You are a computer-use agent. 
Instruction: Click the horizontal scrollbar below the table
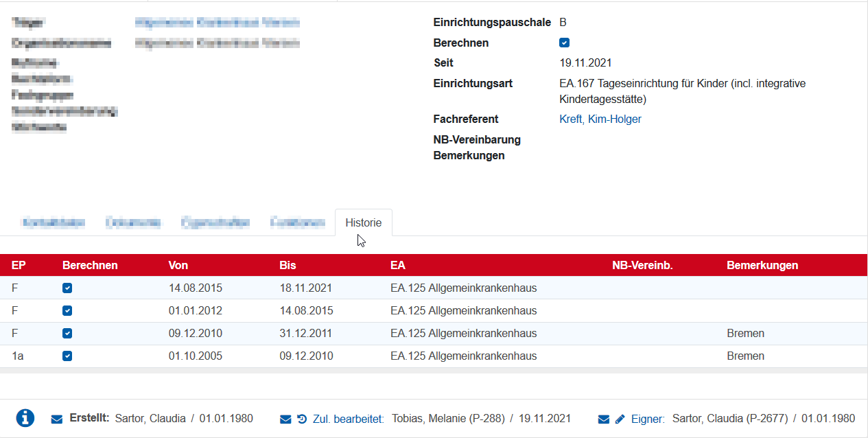[434, 371]
